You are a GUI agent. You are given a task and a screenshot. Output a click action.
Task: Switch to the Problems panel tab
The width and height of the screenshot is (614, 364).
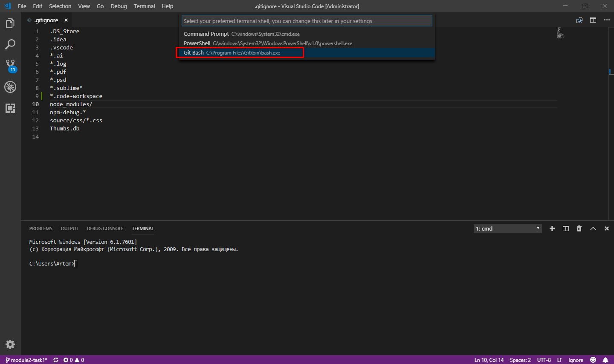coord(41,228)
